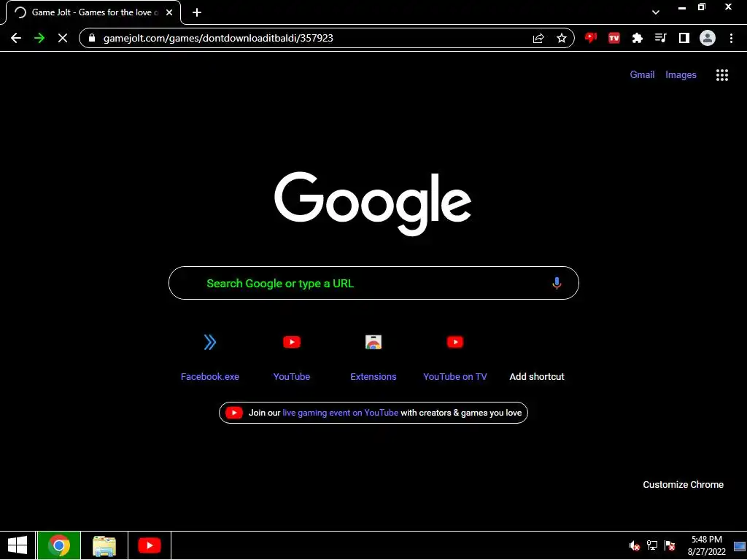Click the Google logo

[373, 203]
